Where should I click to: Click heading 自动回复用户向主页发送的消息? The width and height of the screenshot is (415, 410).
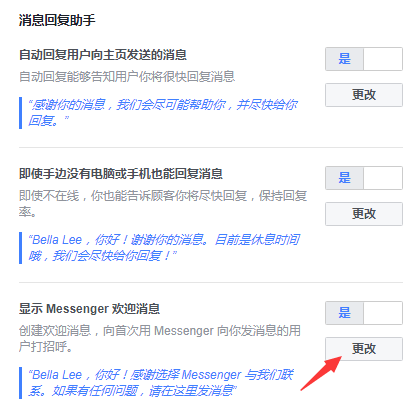[x=103, y=55]
